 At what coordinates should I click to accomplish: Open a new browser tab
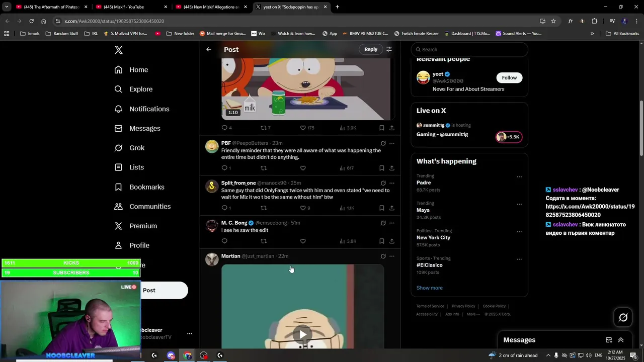pyautogui.click(x=337, y=7)
